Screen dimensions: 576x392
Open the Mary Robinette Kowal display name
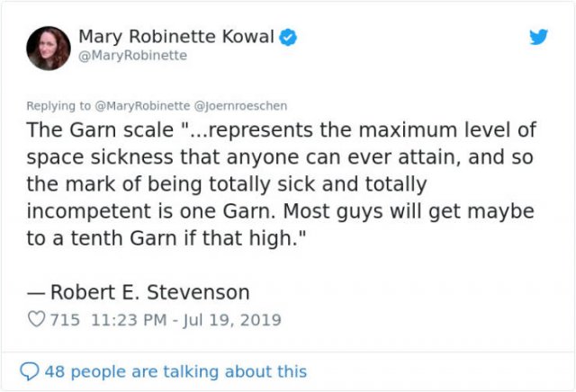[176, 36]
